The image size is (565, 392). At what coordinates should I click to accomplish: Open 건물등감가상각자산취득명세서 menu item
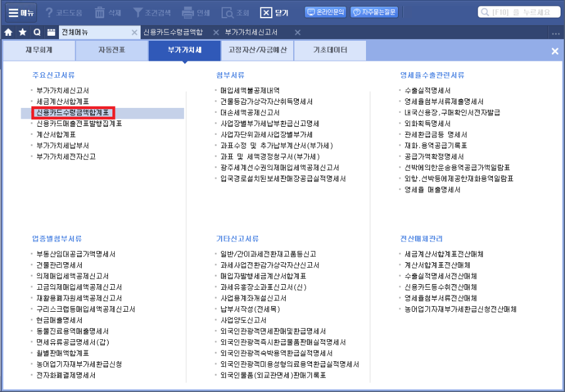[267, 102]
